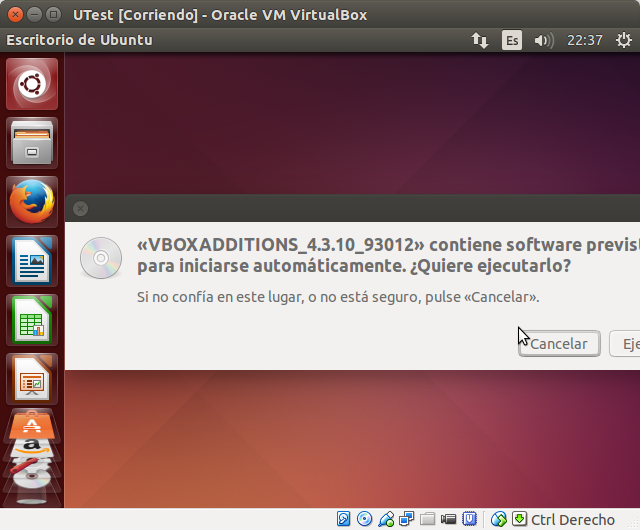The height and width of the screenshot is (530, 640).
Task: Open LibreOffice Calc from the launcher
Action: pos(32,320)
